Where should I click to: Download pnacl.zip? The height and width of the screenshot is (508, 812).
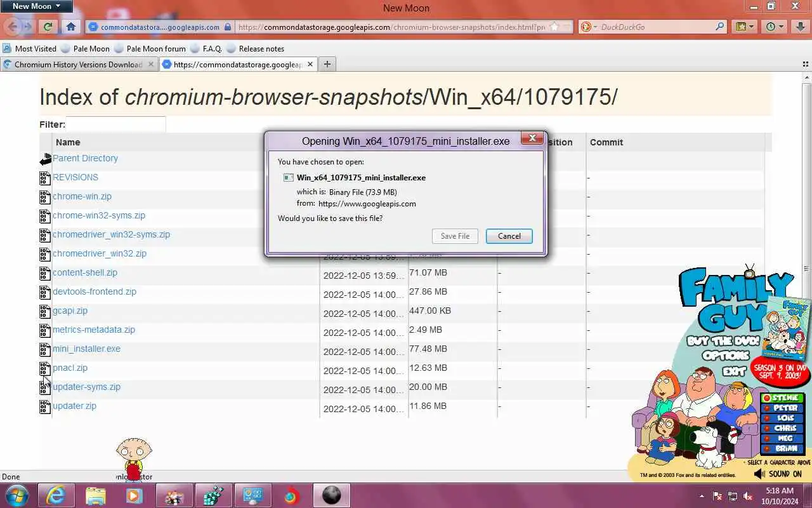coord(70,368)
